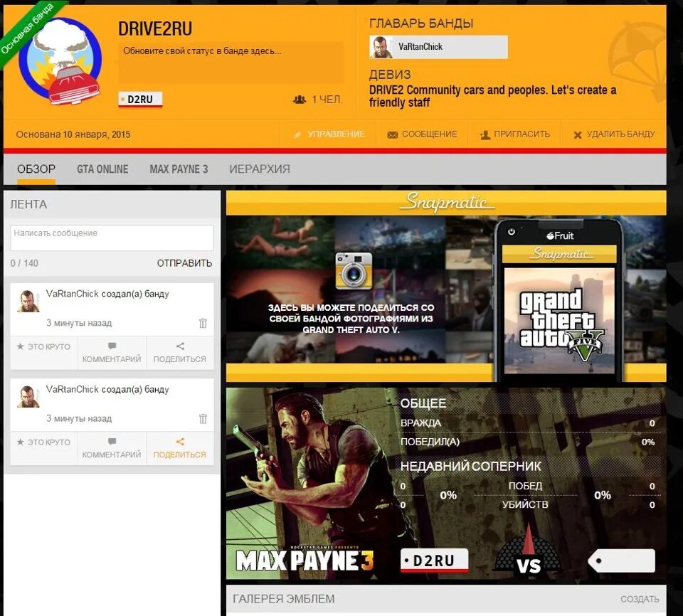This screenshot has height=616, width=683.
Task: Open the ИЕРАРХИЯ tab
Action: pos(260,169)
